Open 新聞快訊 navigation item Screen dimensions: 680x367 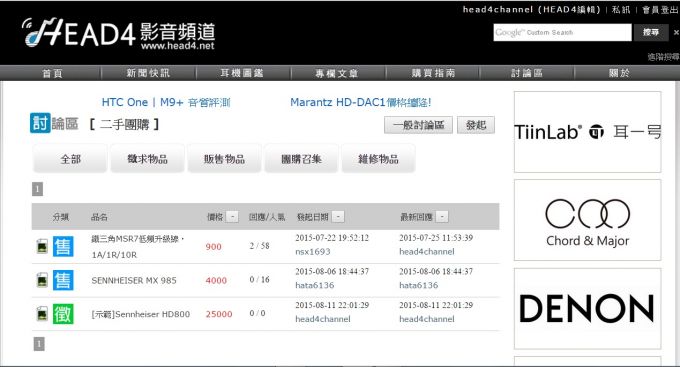click(148, 73)
